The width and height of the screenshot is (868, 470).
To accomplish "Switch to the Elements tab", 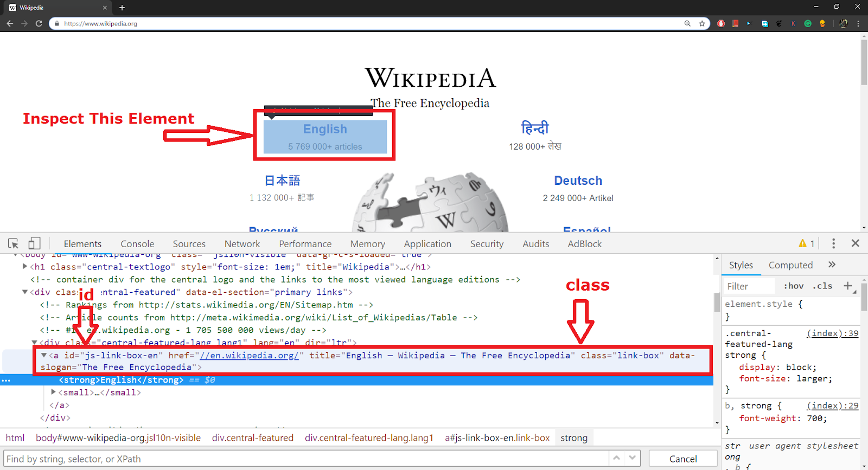I will pyautogui.click(x=82, y=244).
